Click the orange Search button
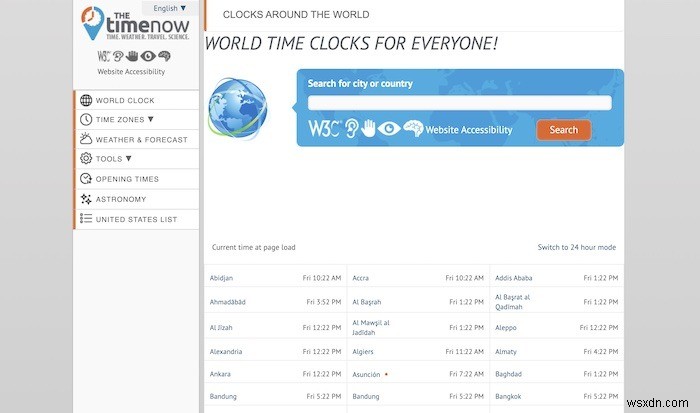This screenshot has width=700, height=413. [563, 130]
